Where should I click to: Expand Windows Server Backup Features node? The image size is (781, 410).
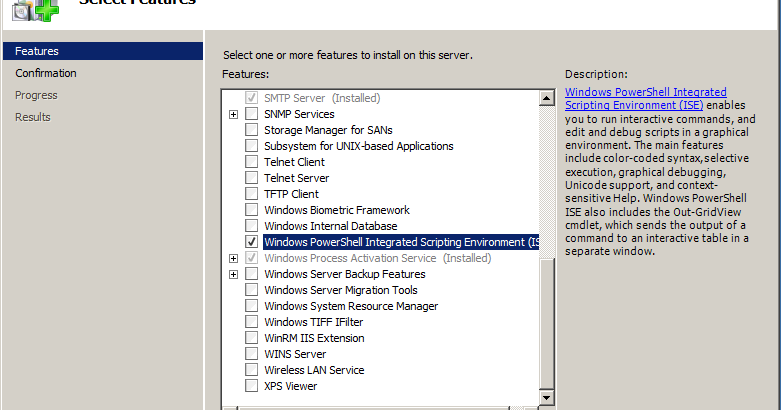pos(233,274)
